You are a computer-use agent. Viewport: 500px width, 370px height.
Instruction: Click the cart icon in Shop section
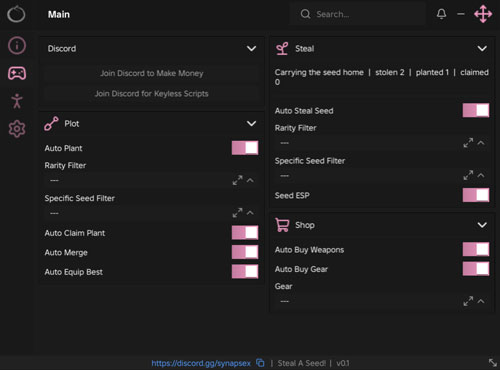(x=282, y=225)
